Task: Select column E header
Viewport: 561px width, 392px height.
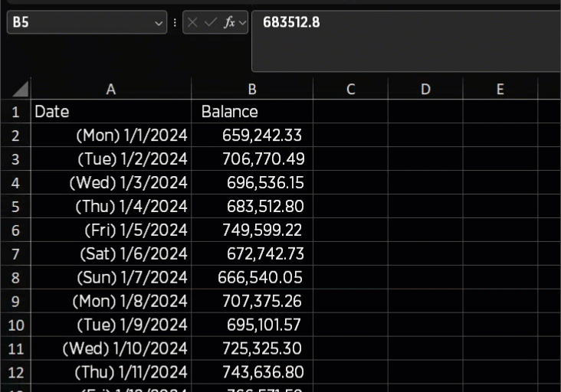Action: [500, 89]
